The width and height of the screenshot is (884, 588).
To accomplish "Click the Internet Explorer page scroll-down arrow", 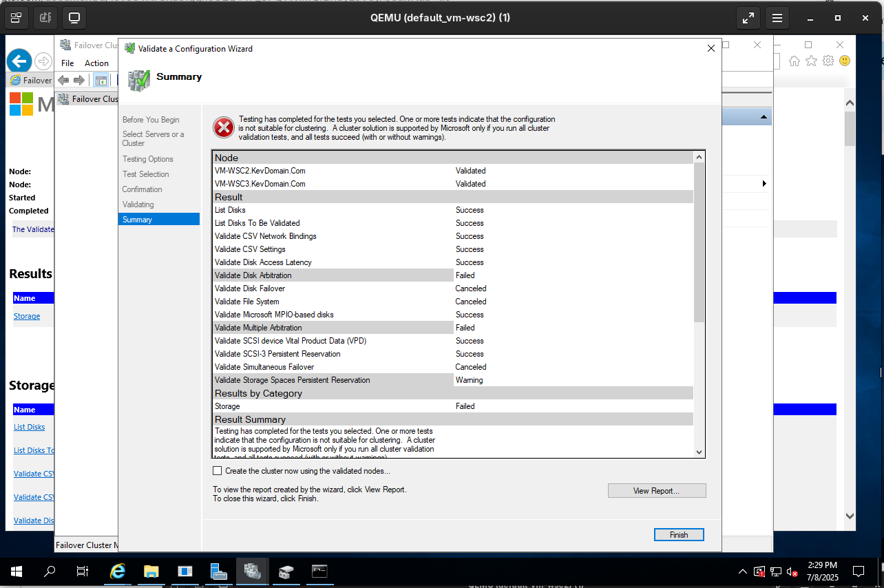I will pos(850,516).
